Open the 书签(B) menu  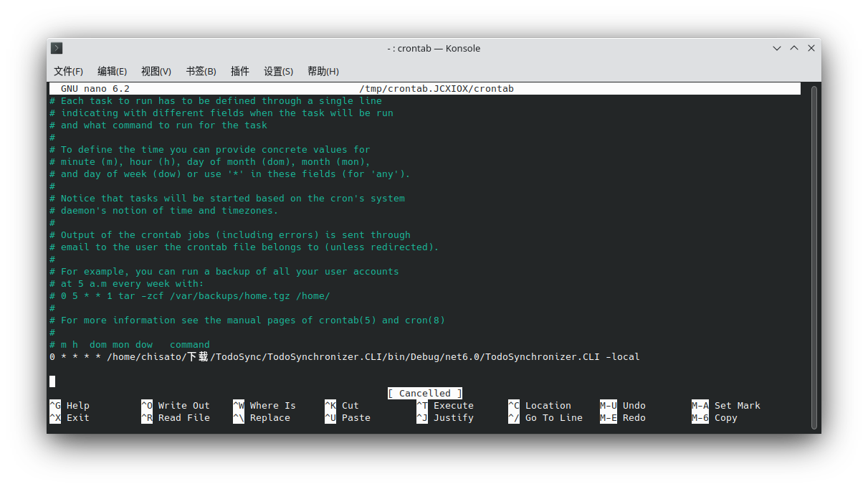[x=201, y=71]
